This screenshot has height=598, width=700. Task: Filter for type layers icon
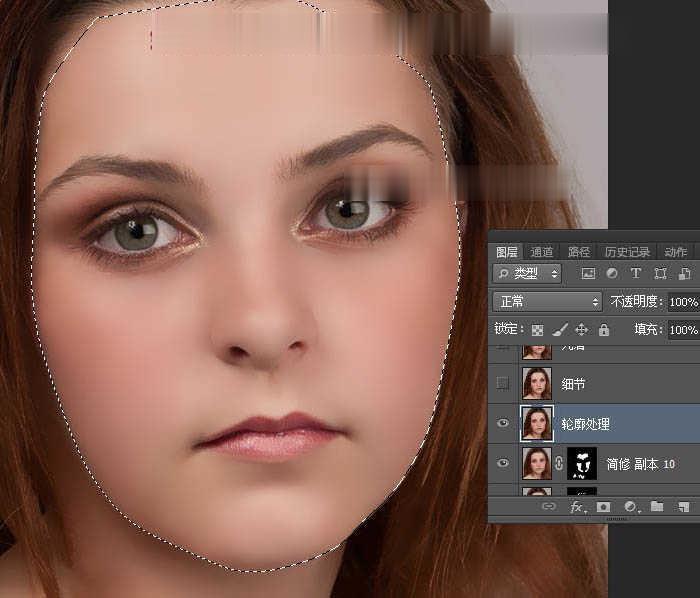(x=636, y=274)
